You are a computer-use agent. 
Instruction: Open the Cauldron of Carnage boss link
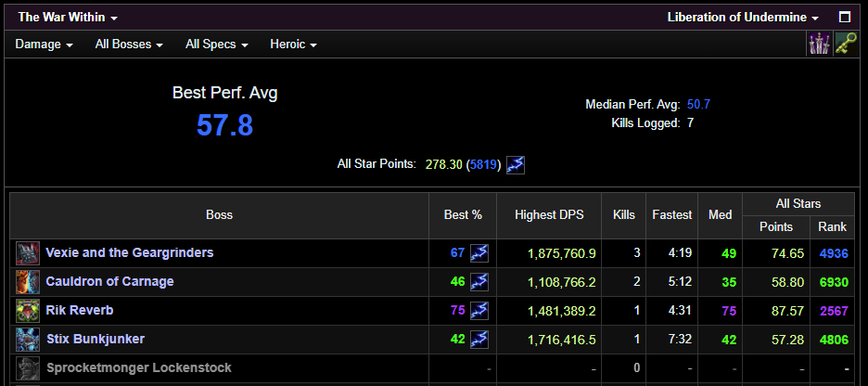click(109, 282)
